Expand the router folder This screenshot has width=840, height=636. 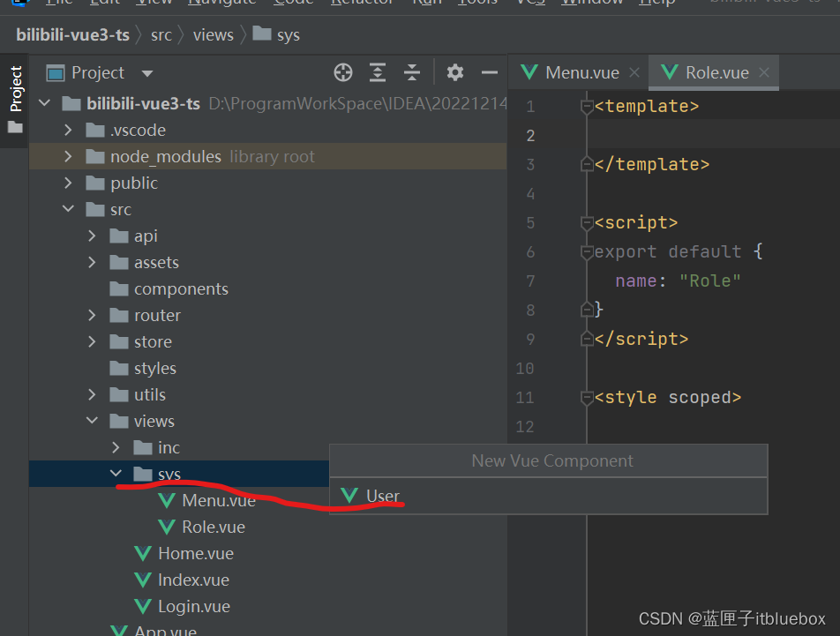pos(92,315)
